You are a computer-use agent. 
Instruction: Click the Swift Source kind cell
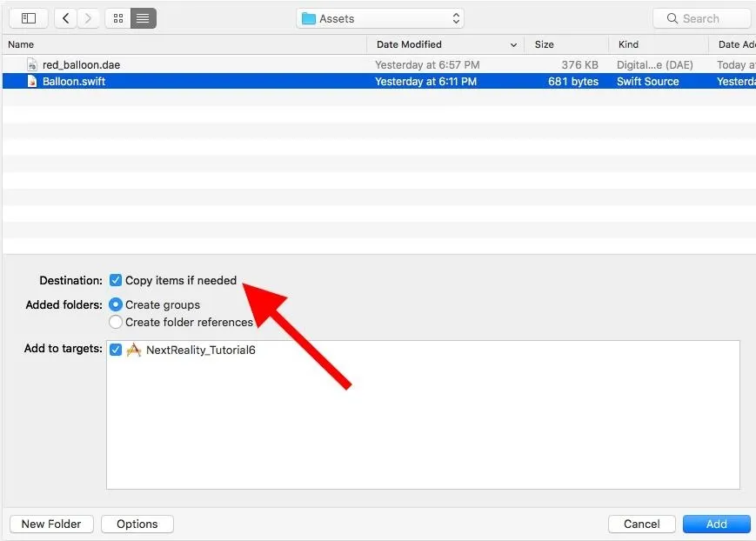(x=647, y=81)
